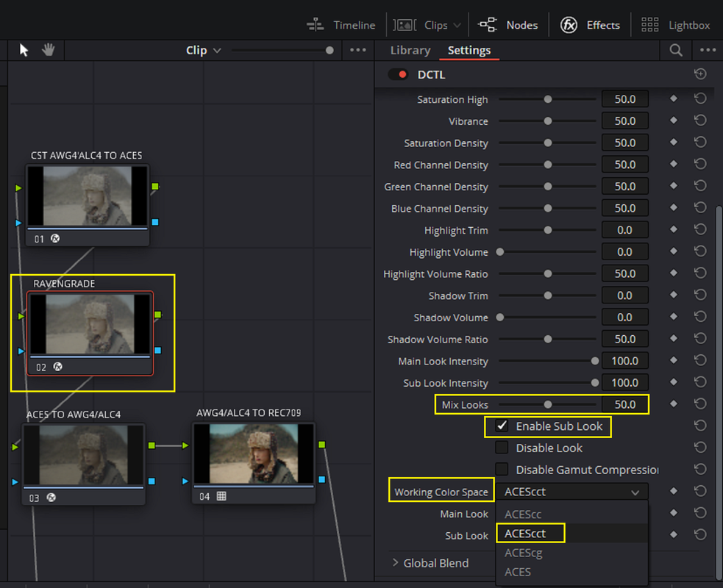Check the Disable Look box
This screenshot has width=723, height=588.
click(x=502, y=448)
